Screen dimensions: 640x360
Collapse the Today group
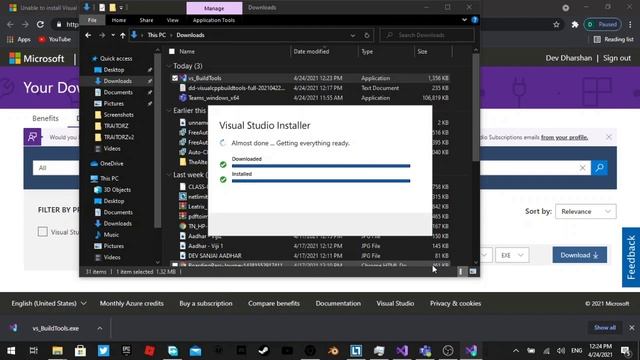click(169, 66)
